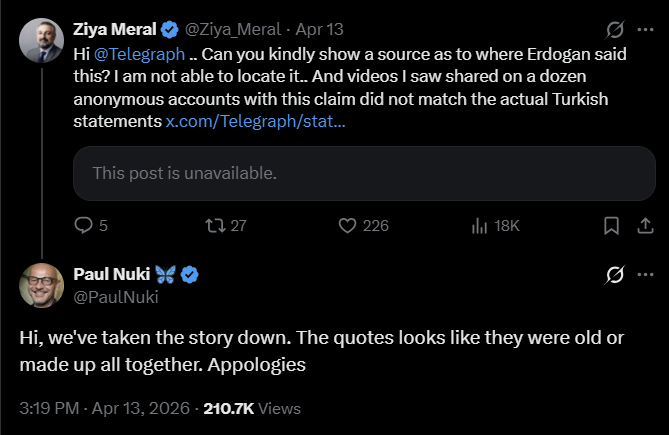The height and width of the screenshot is (435, 669).
Task: Click Grok icon on Ziya Meral's post
Action: click(616, 30)
